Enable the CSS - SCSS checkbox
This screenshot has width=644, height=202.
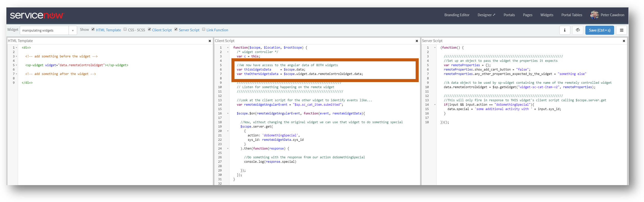[125, 29]
